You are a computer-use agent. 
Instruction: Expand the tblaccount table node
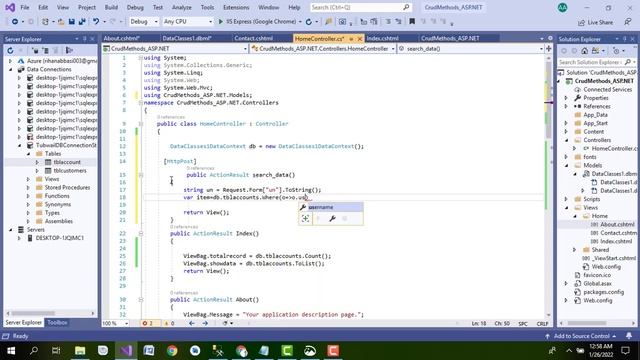coord(37,162)
